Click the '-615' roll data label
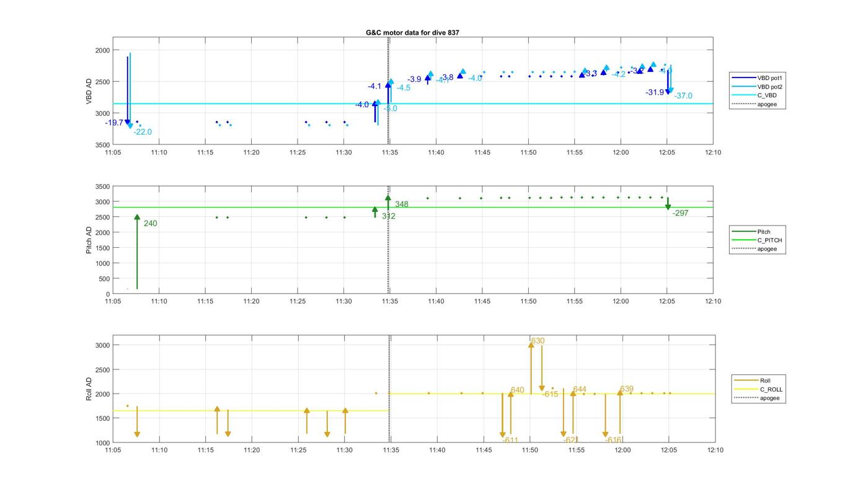Screen dimensions: 868x497 (550, 394)
